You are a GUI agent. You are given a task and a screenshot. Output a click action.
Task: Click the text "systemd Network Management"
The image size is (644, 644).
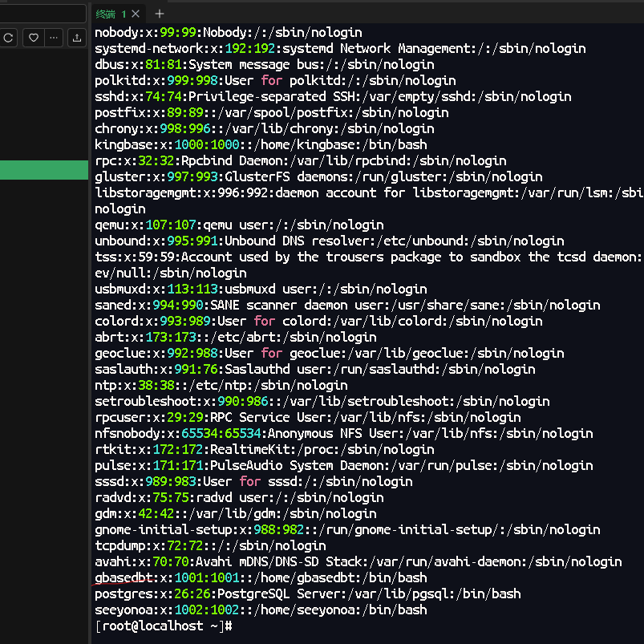coord(376,48)
